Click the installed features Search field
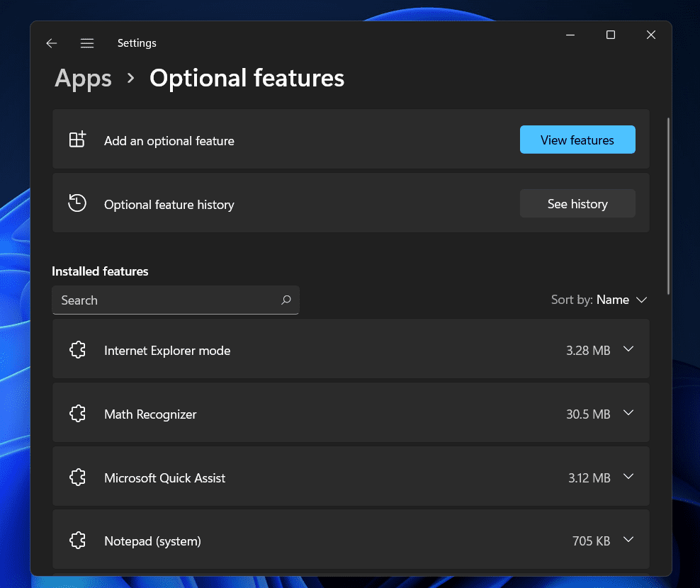The width and height of the screenshot is (700, 588). pos(166,300)
